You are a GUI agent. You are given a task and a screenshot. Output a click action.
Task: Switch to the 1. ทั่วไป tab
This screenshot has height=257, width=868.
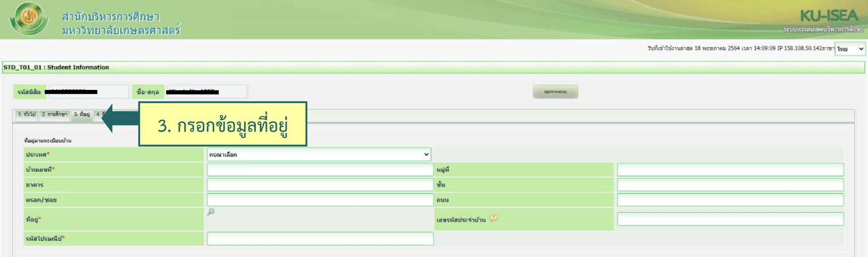pos(27,114)
